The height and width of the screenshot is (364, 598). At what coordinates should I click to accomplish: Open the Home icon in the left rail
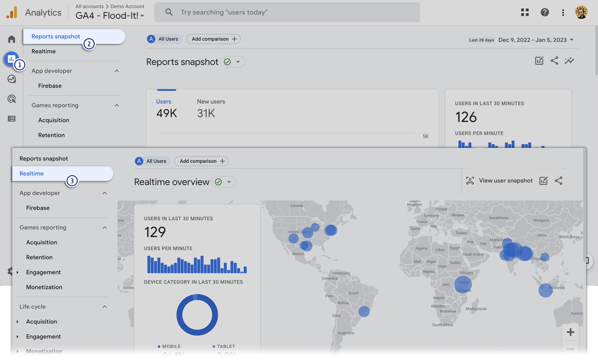point(11,39)
